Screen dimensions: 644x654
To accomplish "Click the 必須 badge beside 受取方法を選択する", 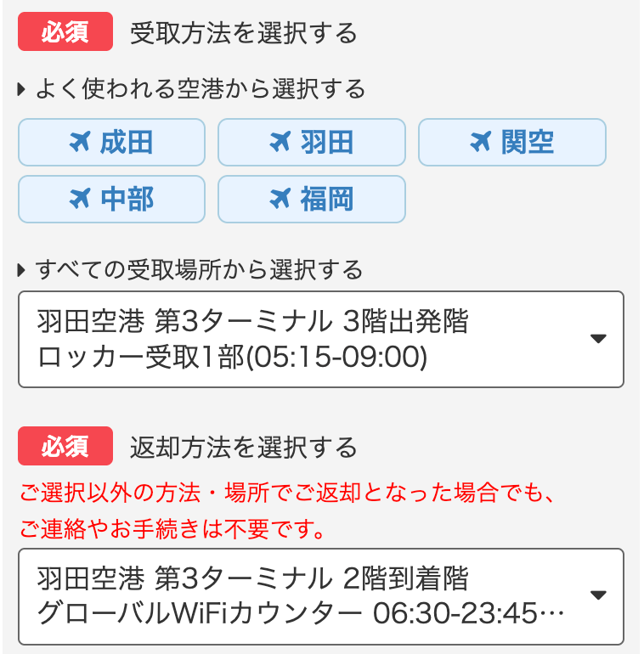I will tap(65, 32).
